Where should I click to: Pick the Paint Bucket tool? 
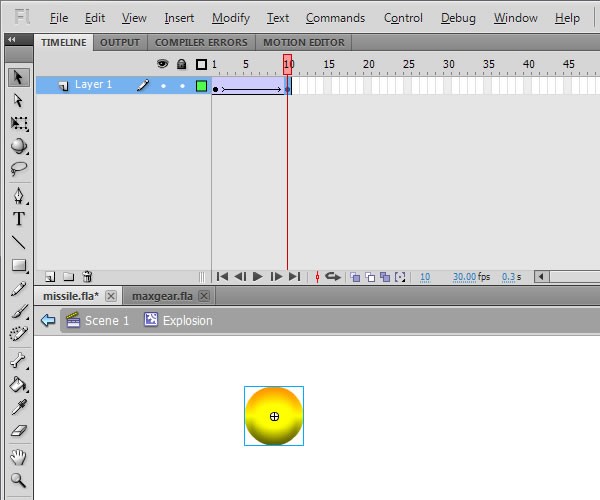pos(18,384)
